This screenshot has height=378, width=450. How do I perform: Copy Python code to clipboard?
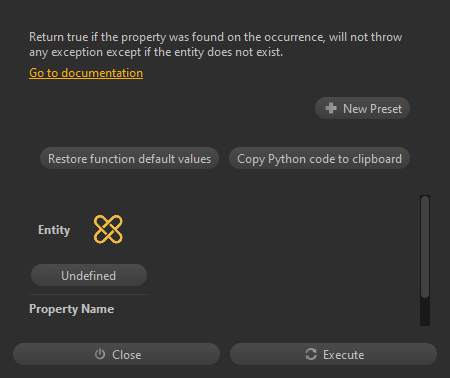[x=319, y=158]
